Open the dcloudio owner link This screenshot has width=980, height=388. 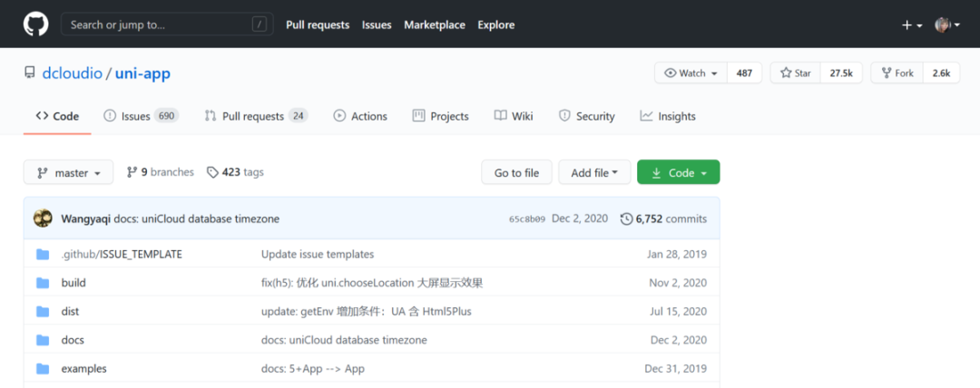click(73, 73)
